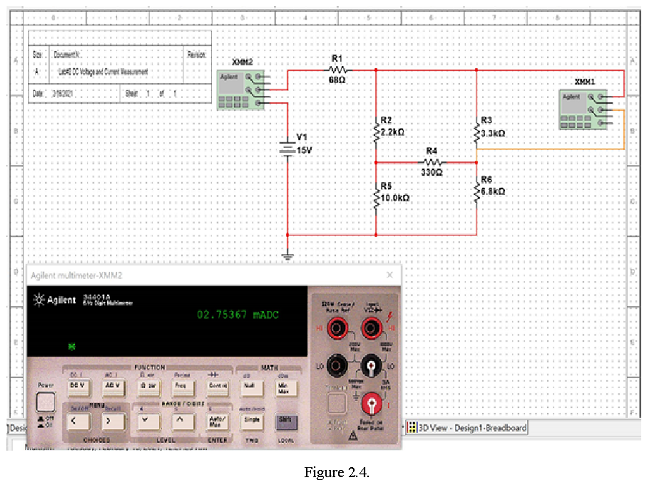Select the XMM2 multimeter instrument
This screenshot has width=652, height=489.
pyautogui.click(x=243, y=89)
